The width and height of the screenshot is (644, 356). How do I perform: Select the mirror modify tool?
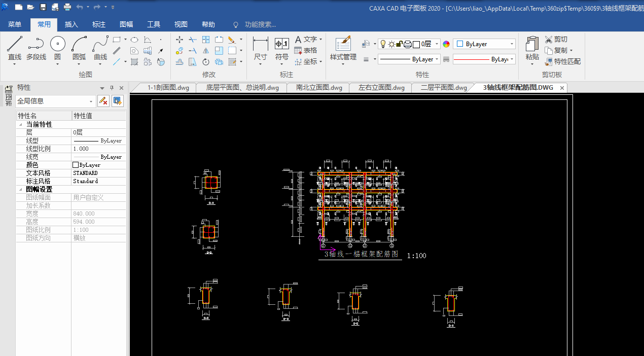(206, 50)
